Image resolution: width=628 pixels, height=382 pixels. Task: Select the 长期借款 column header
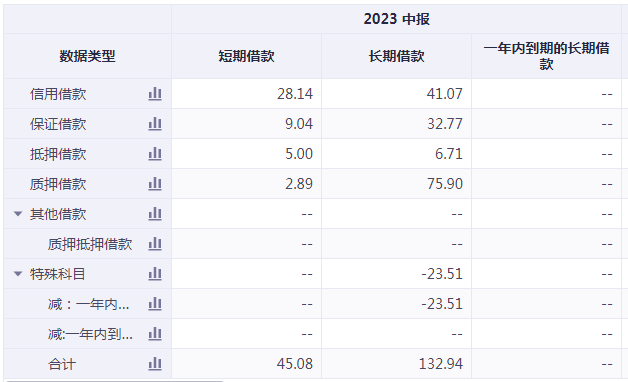397,56
